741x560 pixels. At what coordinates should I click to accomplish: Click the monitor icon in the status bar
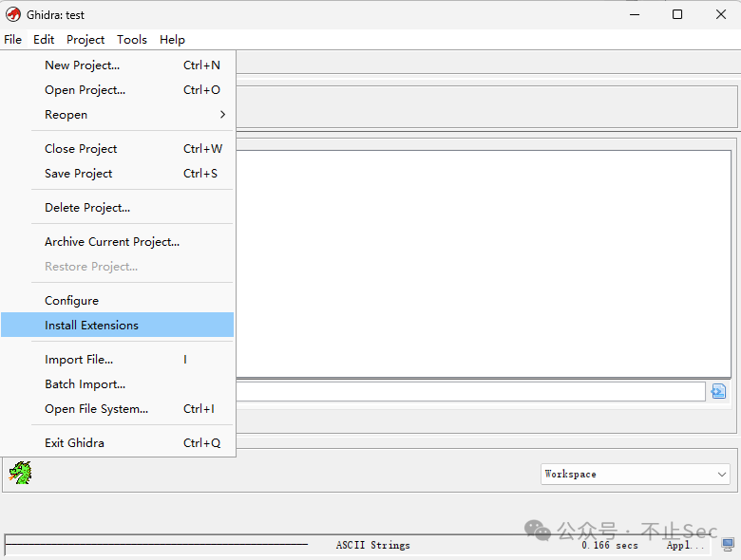coord(729,545)
